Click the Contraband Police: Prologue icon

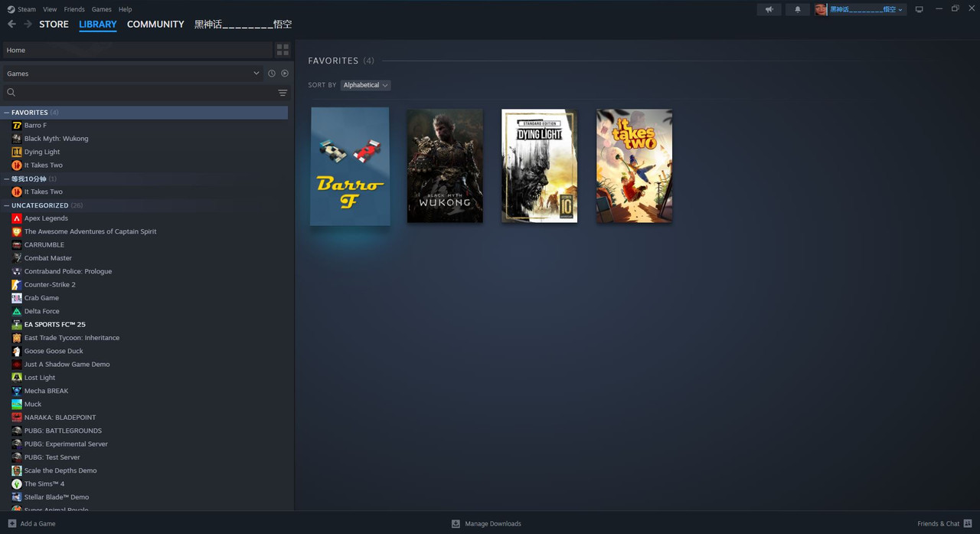coord(17,271)
